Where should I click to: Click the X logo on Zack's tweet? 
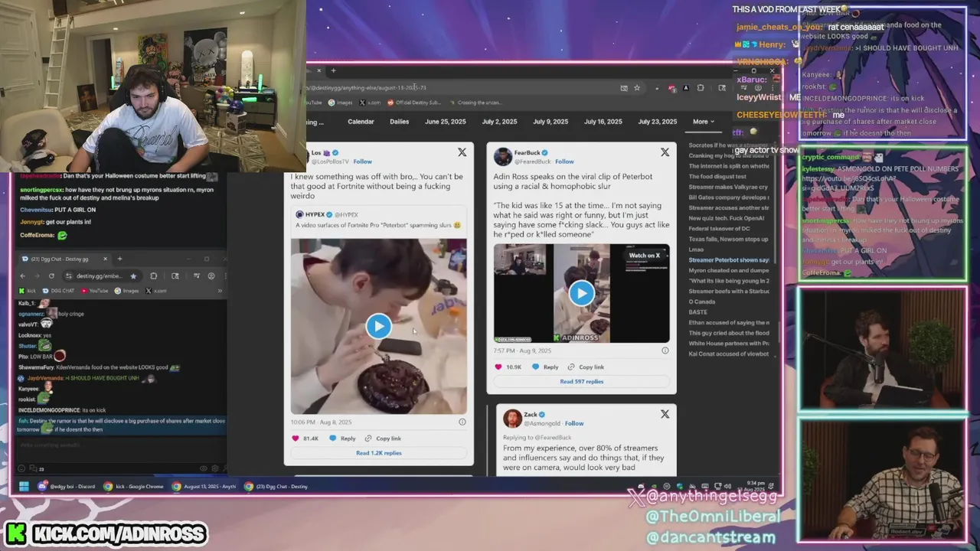665,414
